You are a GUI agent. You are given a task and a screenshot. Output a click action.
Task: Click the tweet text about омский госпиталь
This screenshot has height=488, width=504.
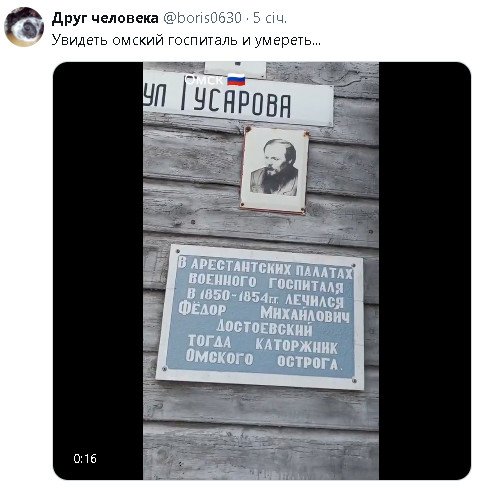(186, 40)
